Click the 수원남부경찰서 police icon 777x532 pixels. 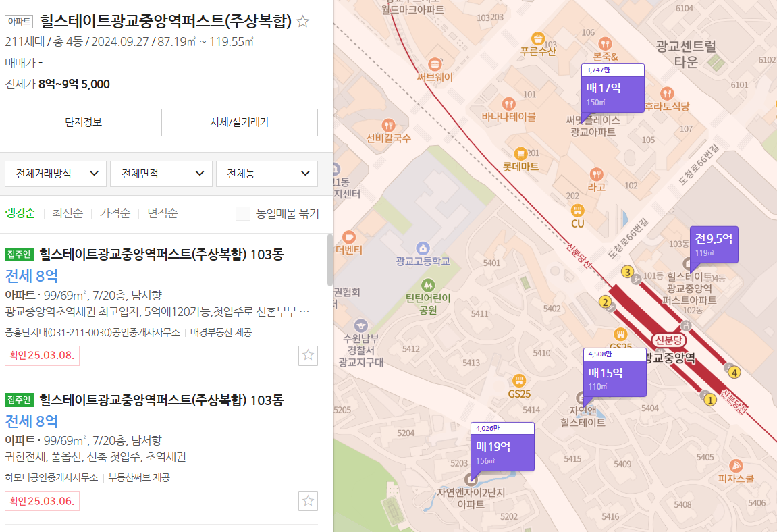360,325
